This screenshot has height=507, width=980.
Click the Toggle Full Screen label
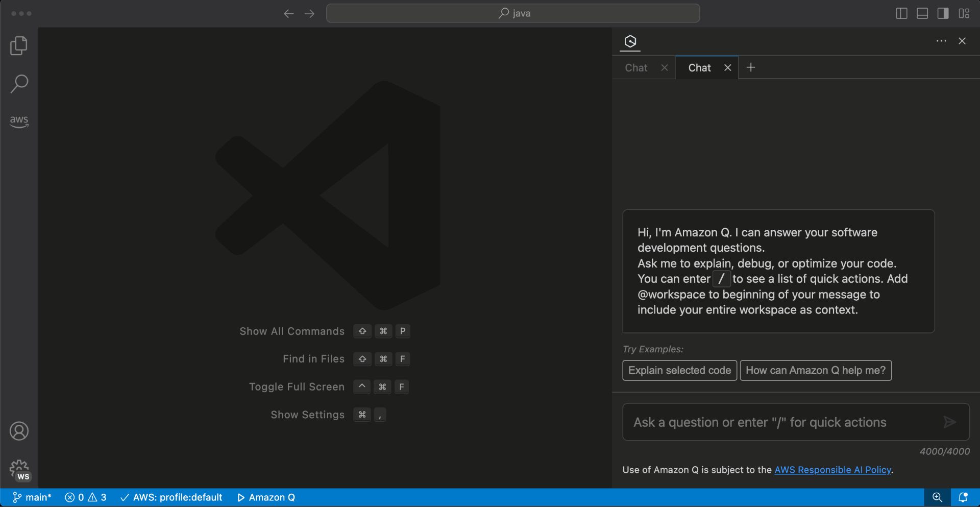(297, 387)
